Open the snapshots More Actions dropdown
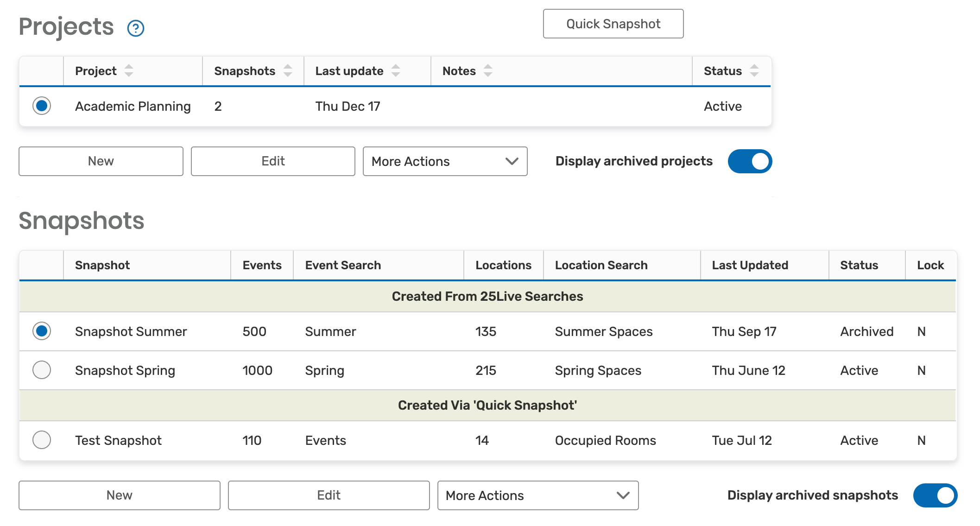The width and height of the screenshot is (980, 526). pos(537,495)
